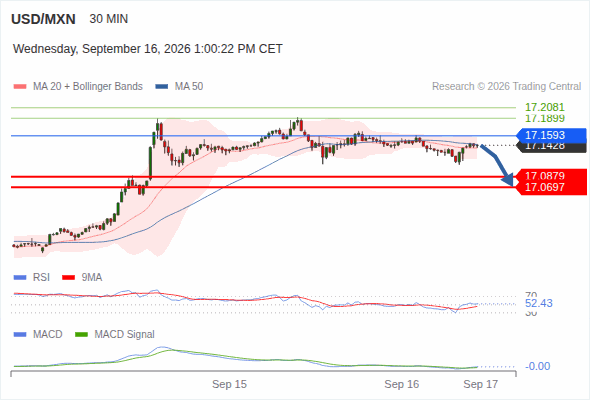Click the pink MA 20 legend swatch

[20, 87]
